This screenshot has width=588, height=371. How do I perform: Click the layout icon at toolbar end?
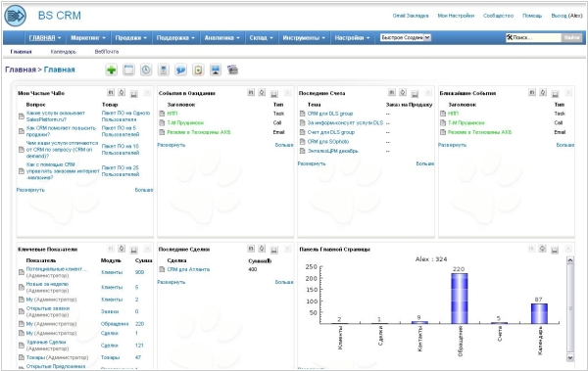232,70
